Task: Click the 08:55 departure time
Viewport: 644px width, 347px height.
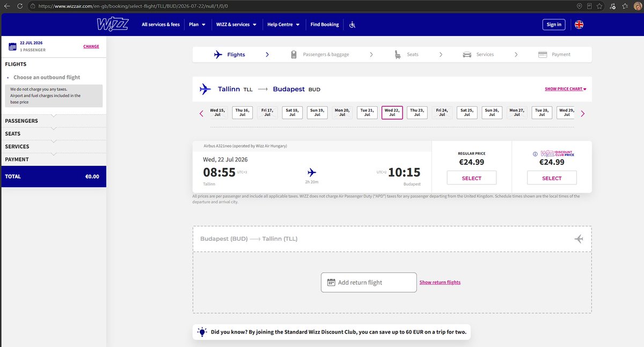Action: 219,173
